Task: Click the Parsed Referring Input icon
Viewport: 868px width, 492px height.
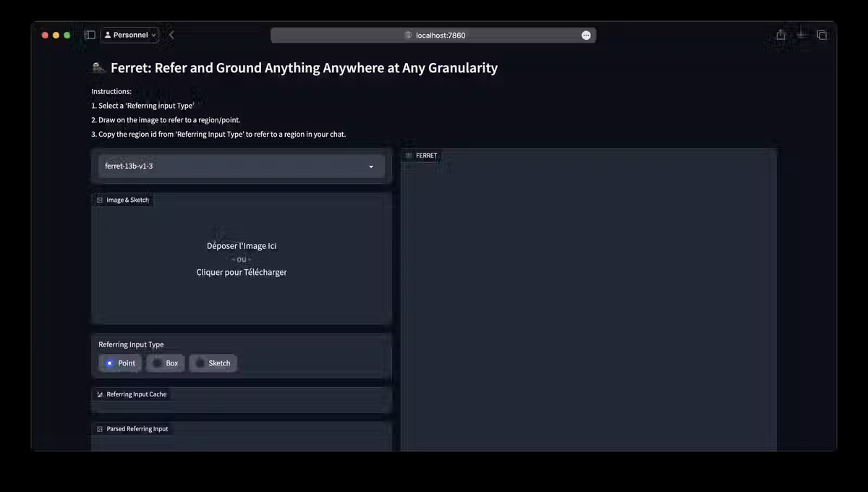Action: click(100, 429)
